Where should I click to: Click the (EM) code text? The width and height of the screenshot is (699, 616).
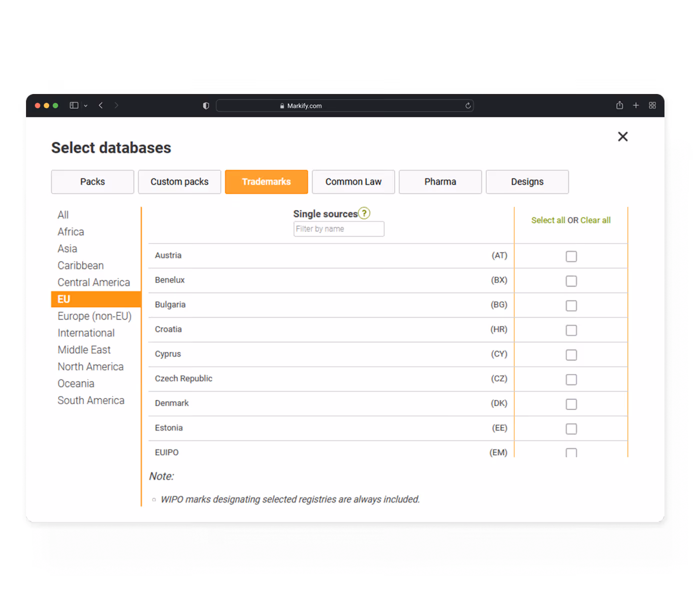(498, 452)
